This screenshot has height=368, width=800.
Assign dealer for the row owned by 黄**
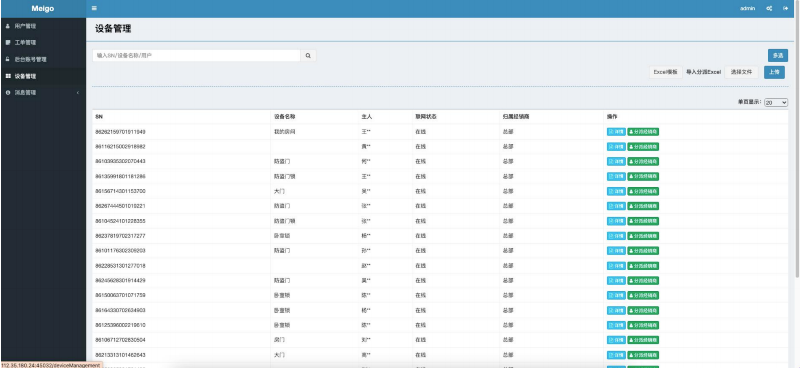point(643,146)
